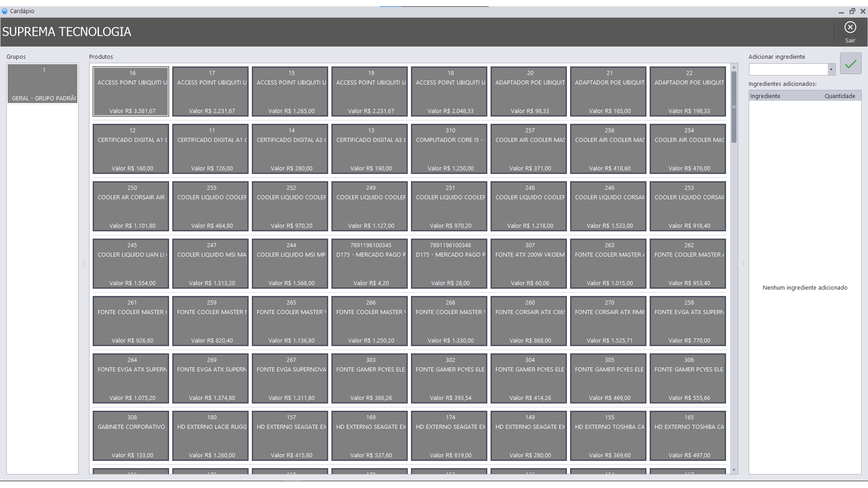
Task: Choose product 14 Certificado Digital A3
Action: [290, 149]
